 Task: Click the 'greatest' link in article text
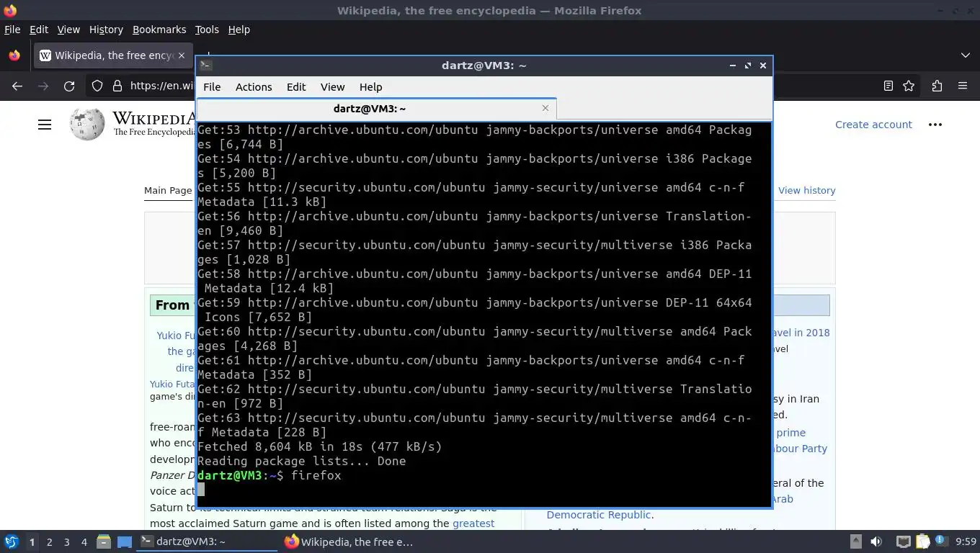pos(473,523)
